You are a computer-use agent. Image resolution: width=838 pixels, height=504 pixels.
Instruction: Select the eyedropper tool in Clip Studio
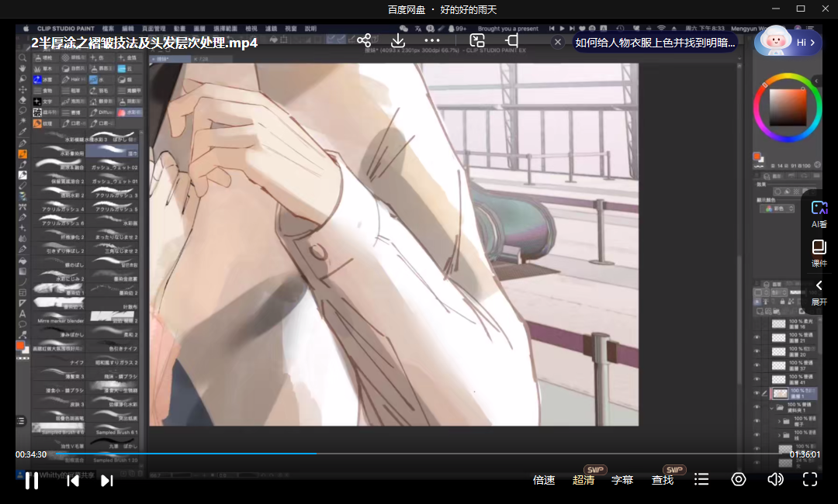coord(23,133)
